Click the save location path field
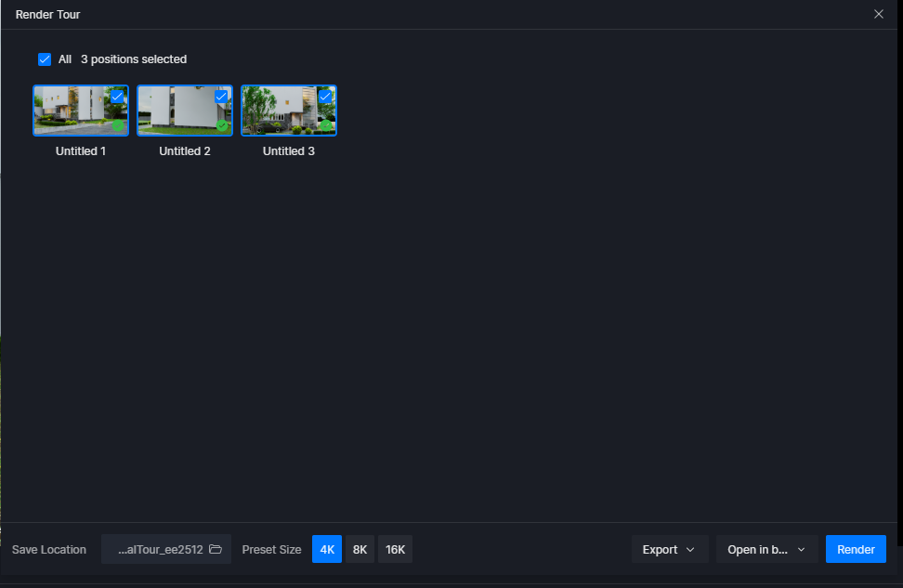Image resolution: width=903 pixels, height=588 pixels. pyautogui.click(x=166, y=549)
